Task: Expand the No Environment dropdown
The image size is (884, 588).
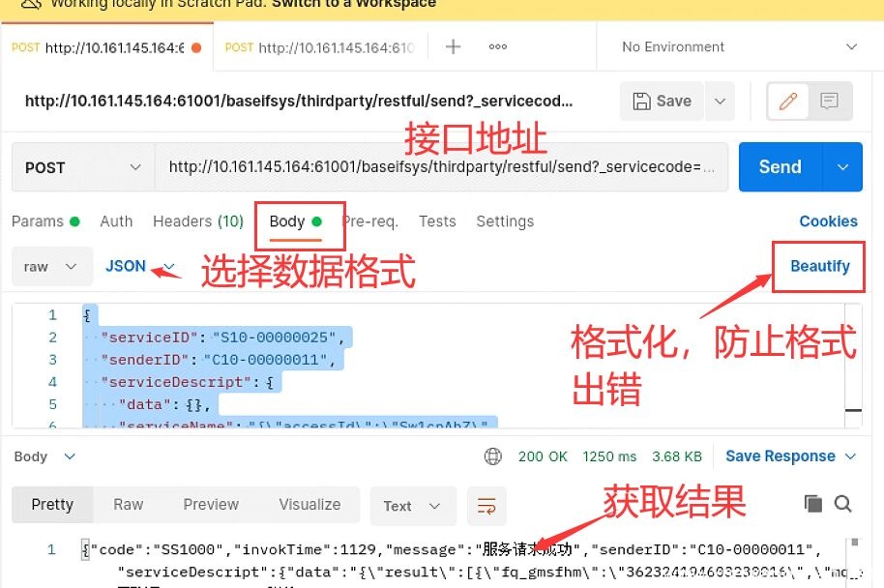Action: pyautogui.click(x=739, y=46)
